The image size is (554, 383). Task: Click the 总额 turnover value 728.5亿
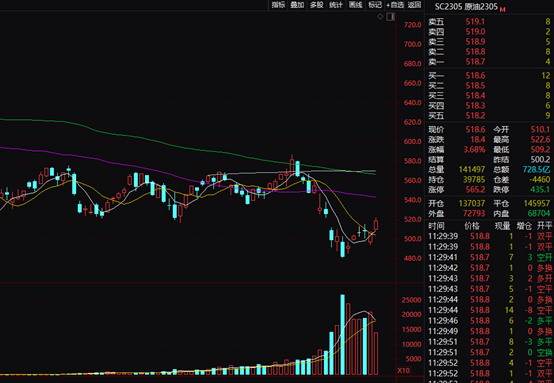click(536, 170)
